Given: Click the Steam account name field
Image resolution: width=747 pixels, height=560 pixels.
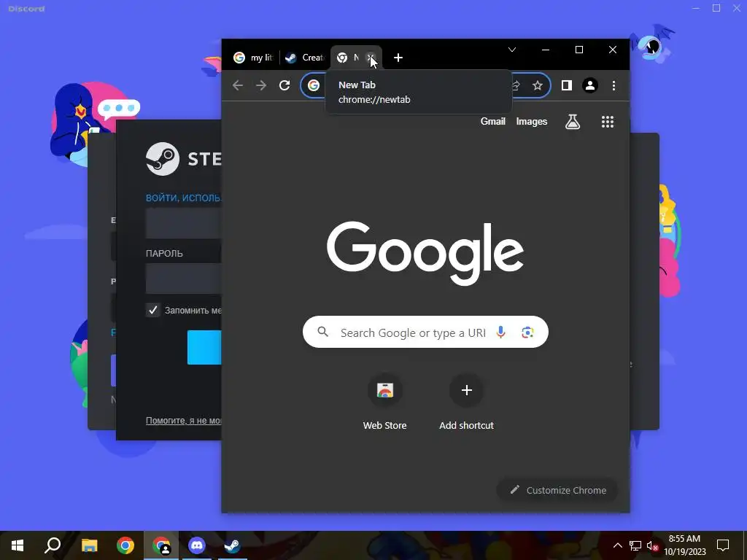Looking at the screenshot, I should (x=183, y=223).
